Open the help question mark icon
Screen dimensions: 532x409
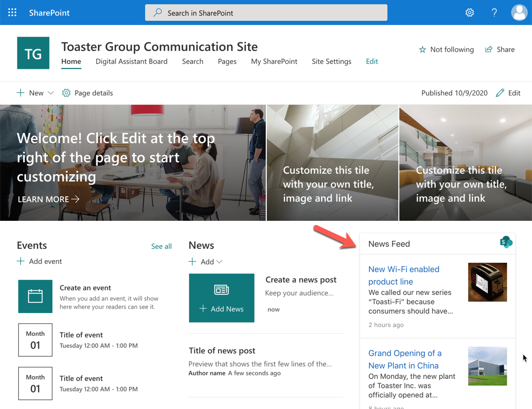(x=494, y=12)
